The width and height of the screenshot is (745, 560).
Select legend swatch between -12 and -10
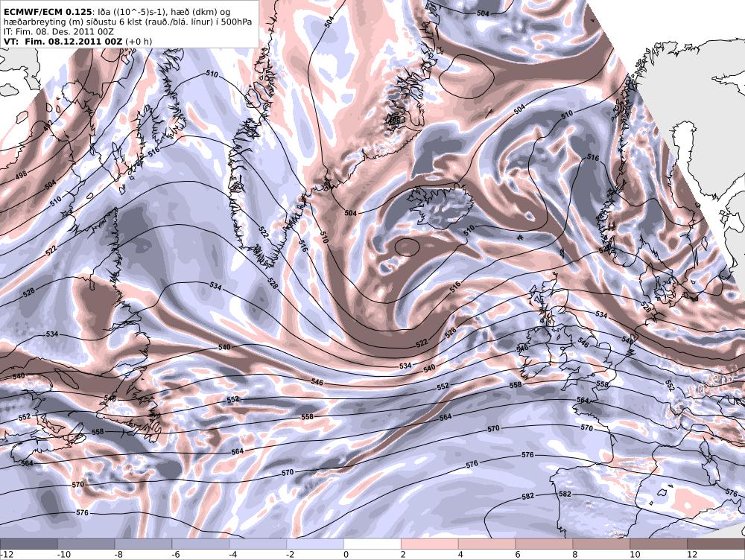click(28, 544)
